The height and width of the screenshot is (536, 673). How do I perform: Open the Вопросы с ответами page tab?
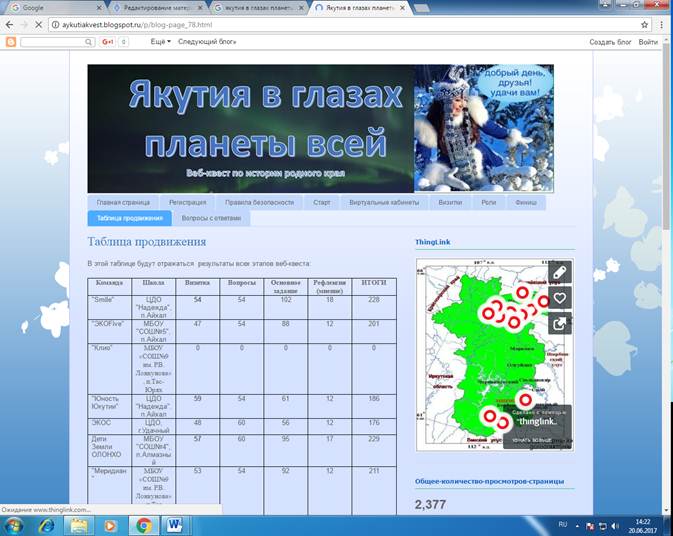pyautogui.click(x=211, y=218)
